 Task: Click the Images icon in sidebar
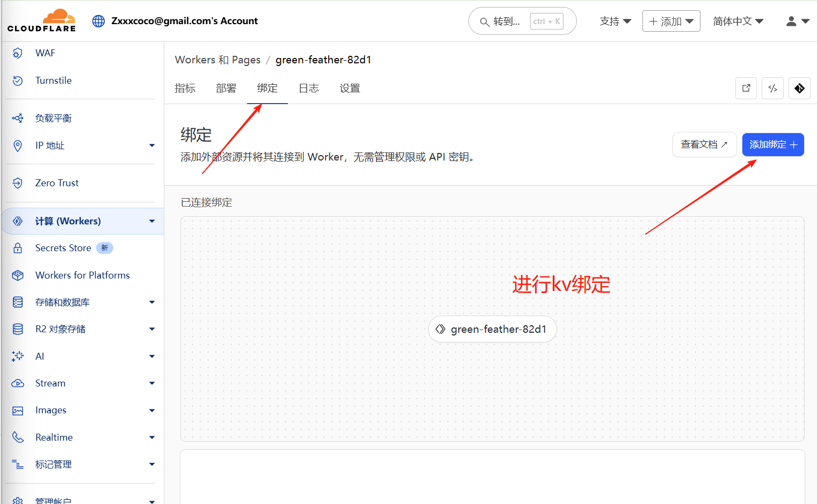[x=18, y=411]
